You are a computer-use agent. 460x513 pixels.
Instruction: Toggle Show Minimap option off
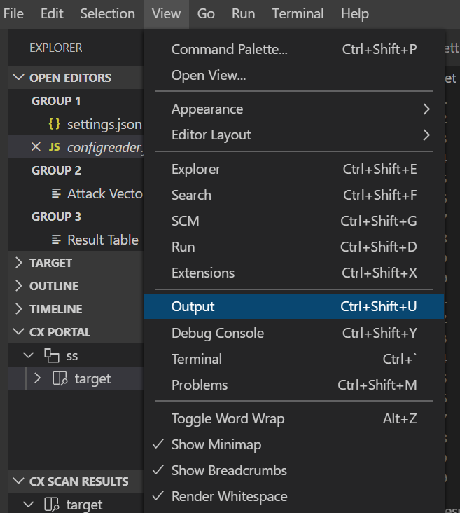coord(217,444)
